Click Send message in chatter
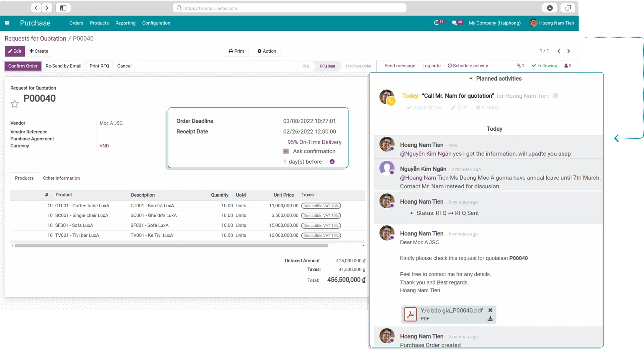Viewport: 644px width, 350px height. pyautogui.click(x=400, y=66)
